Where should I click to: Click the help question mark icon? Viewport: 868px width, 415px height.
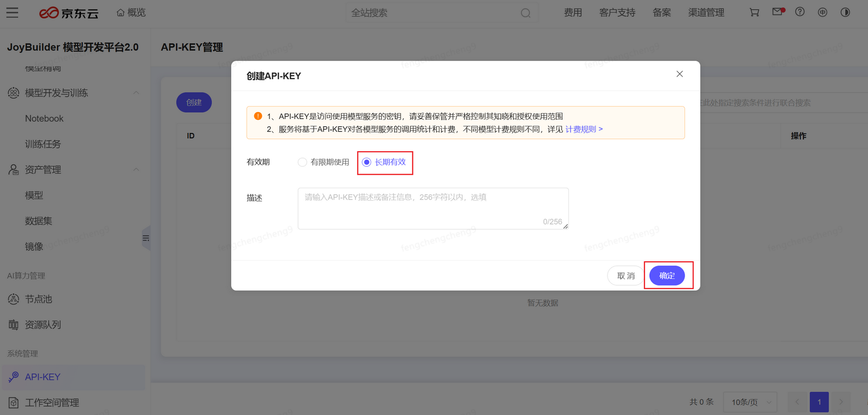[800, 11]
